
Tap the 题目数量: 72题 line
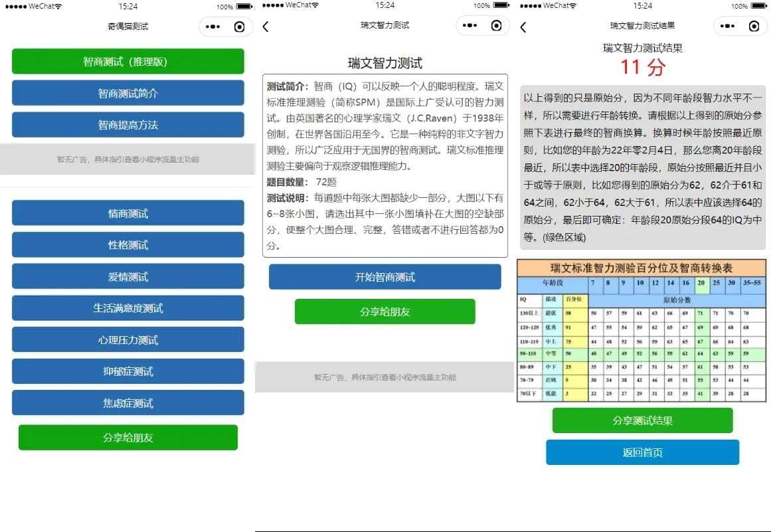(302, 182)
